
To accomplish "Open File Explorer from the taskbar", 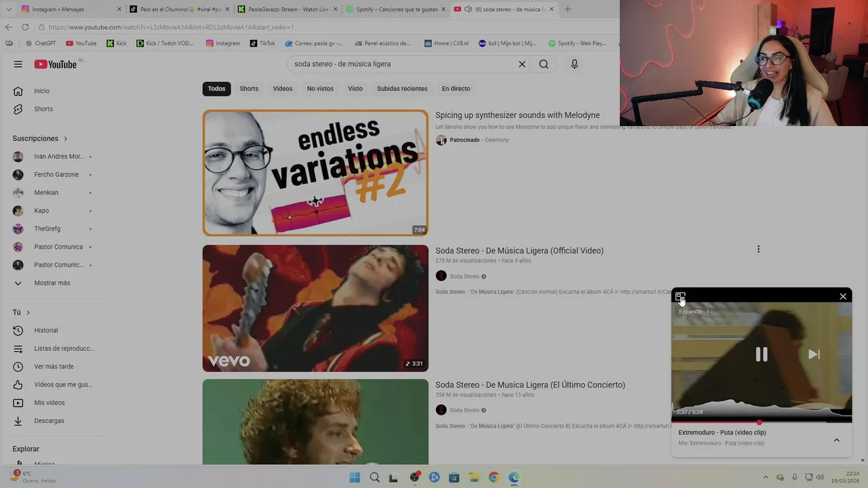I will point(474,477).
